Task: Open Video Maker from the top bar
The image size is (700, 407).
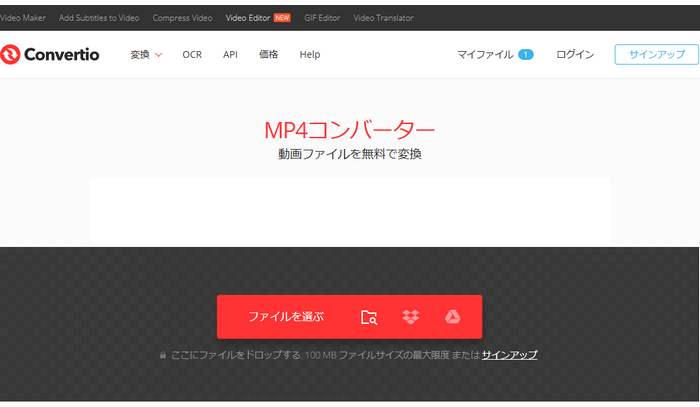Action: 23,18
